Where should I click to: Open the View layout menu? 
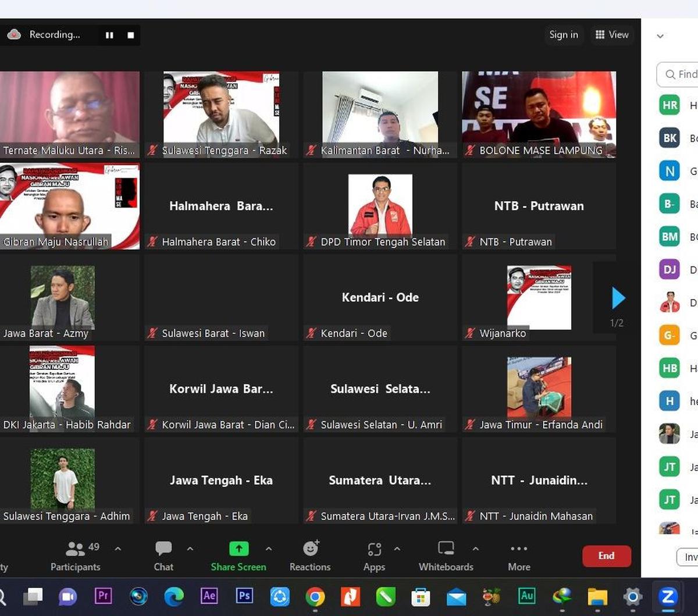[612, 35]
